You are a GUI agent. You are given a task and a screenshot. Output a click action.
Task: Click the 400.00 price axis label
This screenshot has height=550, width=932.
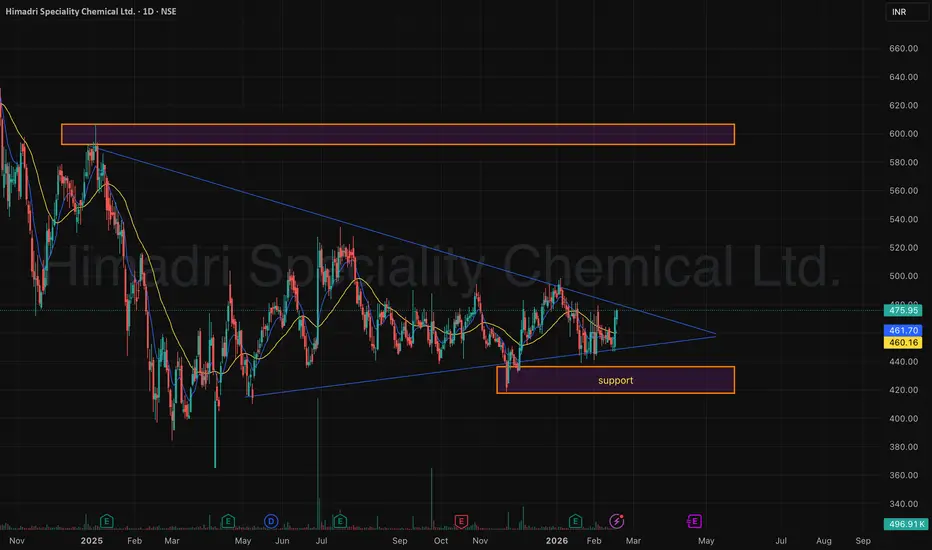click(x=903, y=419)
